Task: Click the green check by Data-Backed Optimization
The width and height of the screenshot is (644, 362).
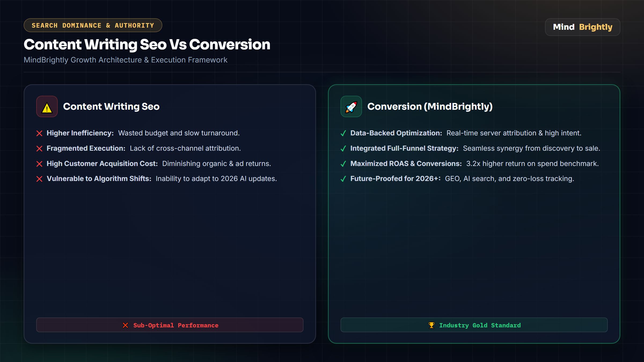Action: [x=343, y=133]
